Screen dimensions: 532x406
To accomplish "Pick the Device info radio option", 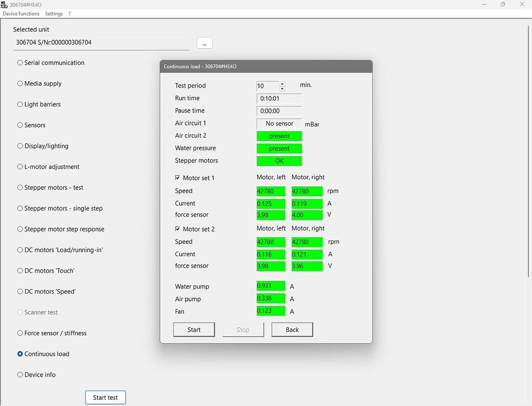I will (20, 374).
